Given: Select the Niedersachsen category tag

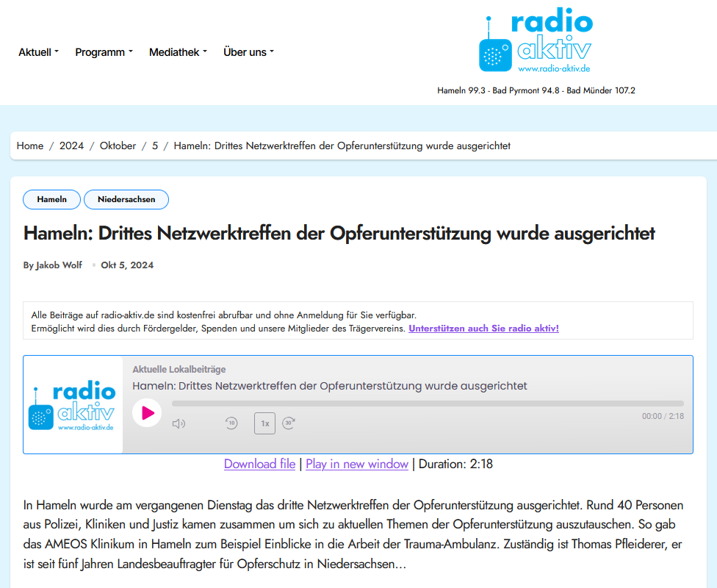Looking at the screenshot, I should 126,199.
